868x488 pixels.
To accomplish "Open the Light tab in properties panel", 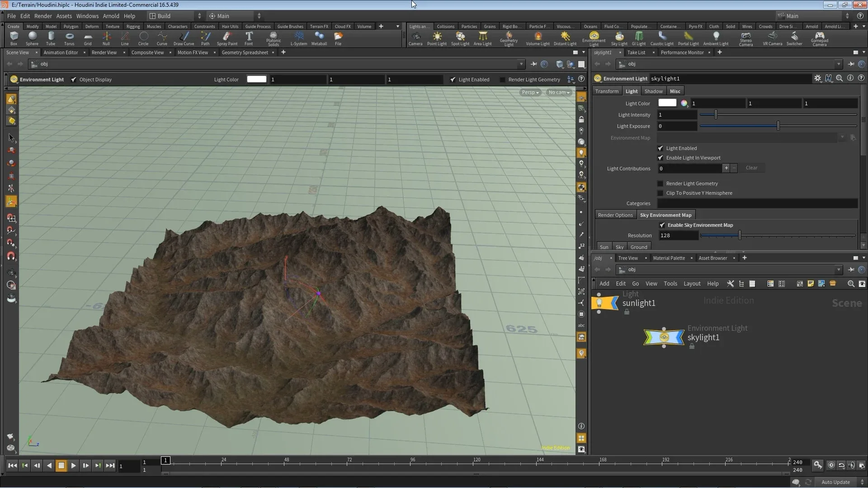I will click(631, 90).
